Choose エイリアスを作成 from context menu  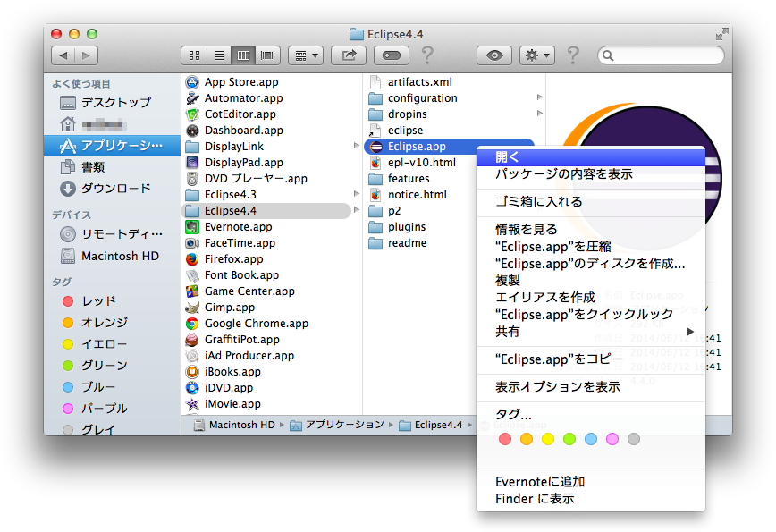click(591, 297)
